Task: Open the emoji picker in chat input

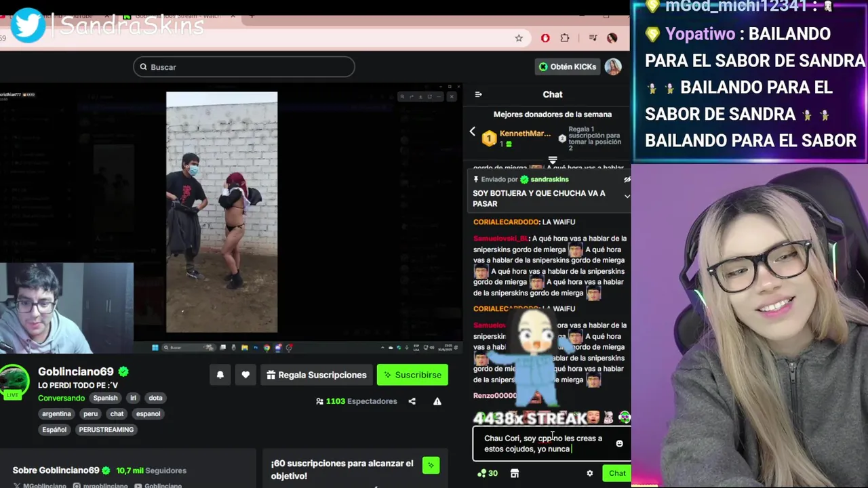Action: click(619, 443)
